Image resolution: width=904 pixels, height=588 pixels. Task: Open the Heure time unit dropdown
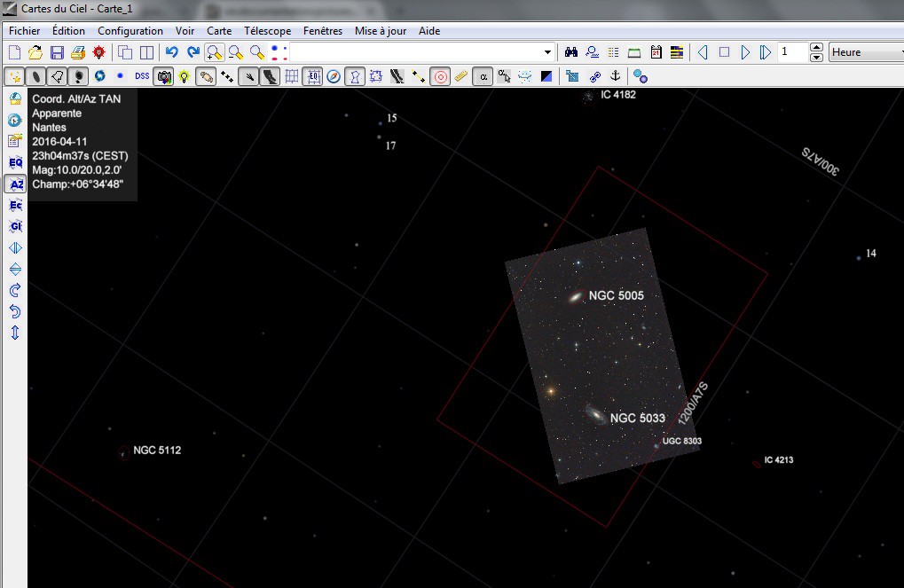[866, 52]
